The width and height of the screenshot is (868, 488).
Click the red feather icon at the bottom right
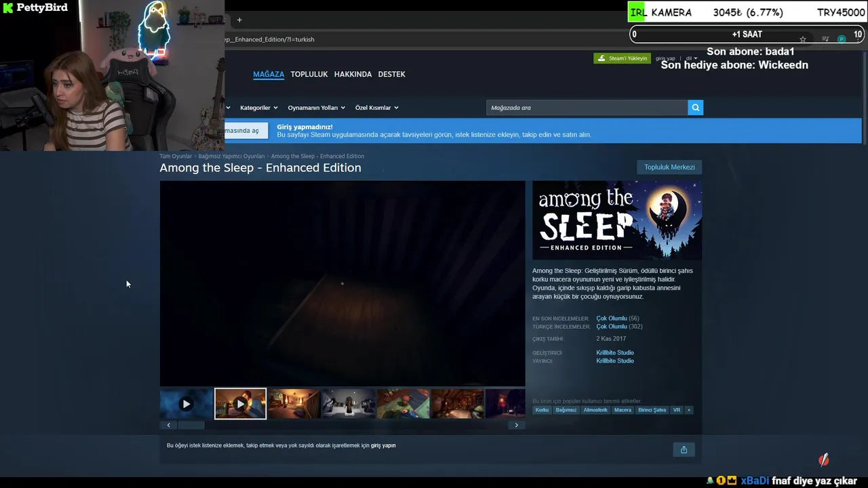pyautogui.click(x=823, y=461)
